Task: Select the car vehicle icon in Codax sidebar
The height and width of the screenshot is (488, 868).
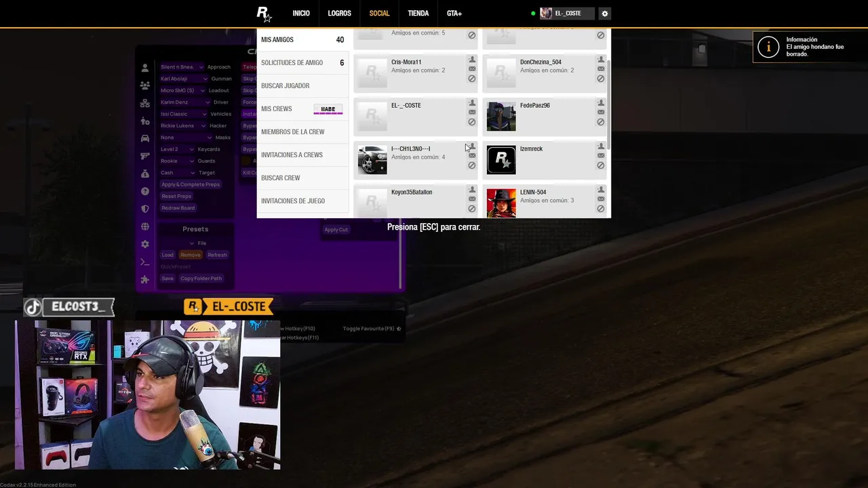Action: [145, 138]
